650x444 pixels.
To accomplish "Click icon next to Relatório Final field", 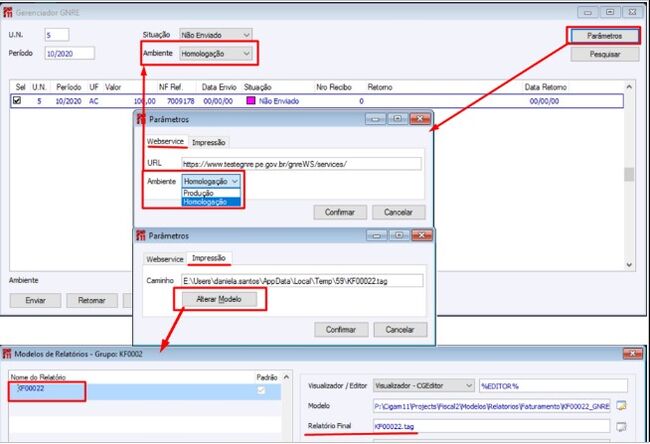I will [x=621, y=427].
